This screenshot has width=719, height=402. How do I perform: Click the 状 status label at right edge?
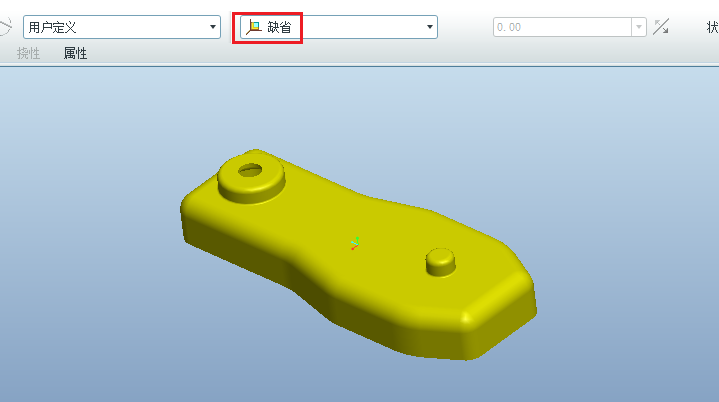tap(711, 28)
